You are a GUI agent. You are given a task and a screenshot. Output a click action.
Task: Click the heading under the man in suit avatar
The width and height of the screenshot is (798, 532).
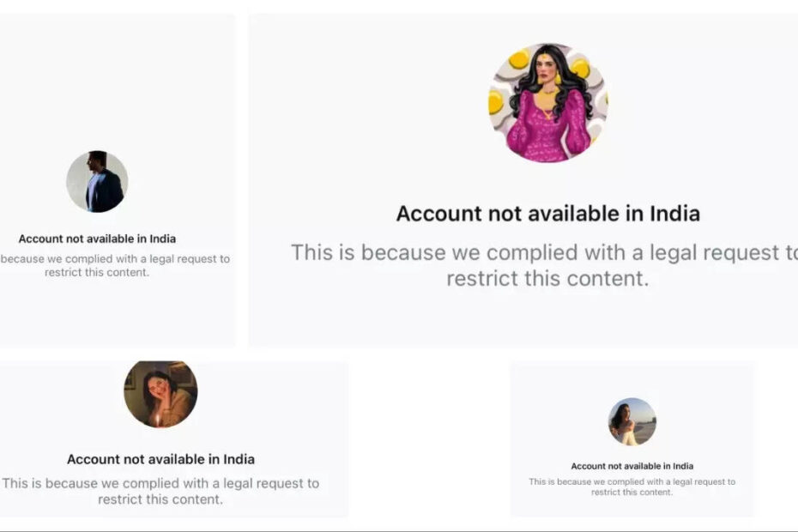tap(97, 239)
